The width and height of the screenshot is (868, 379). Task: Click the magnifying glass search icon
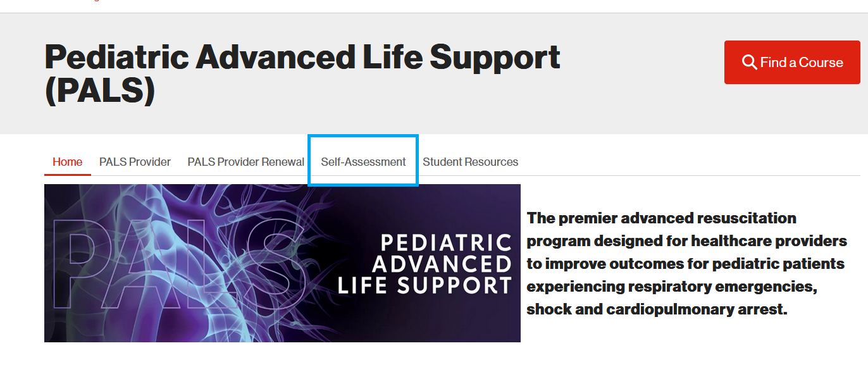coord(750,62)
